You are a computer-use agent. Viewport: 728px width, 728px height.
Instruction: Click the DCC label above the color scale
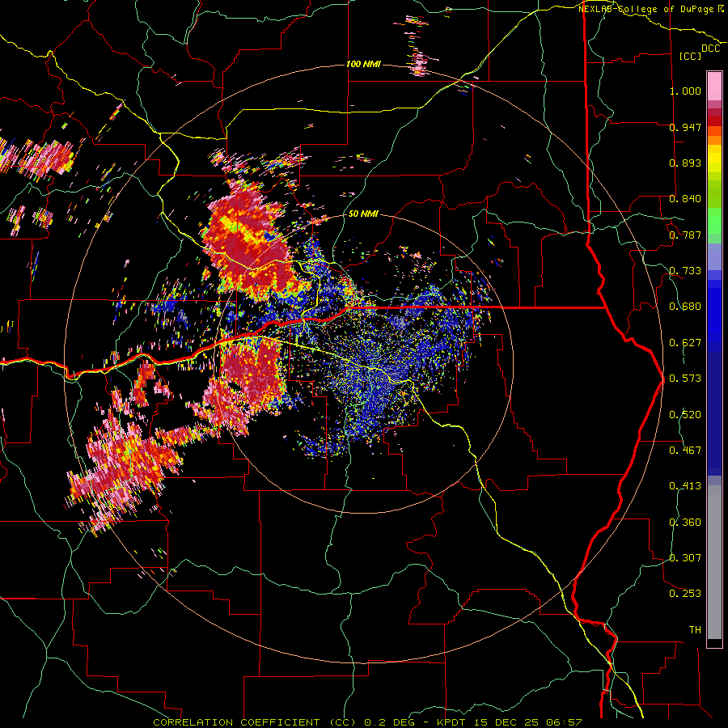[x=710, y=49]
